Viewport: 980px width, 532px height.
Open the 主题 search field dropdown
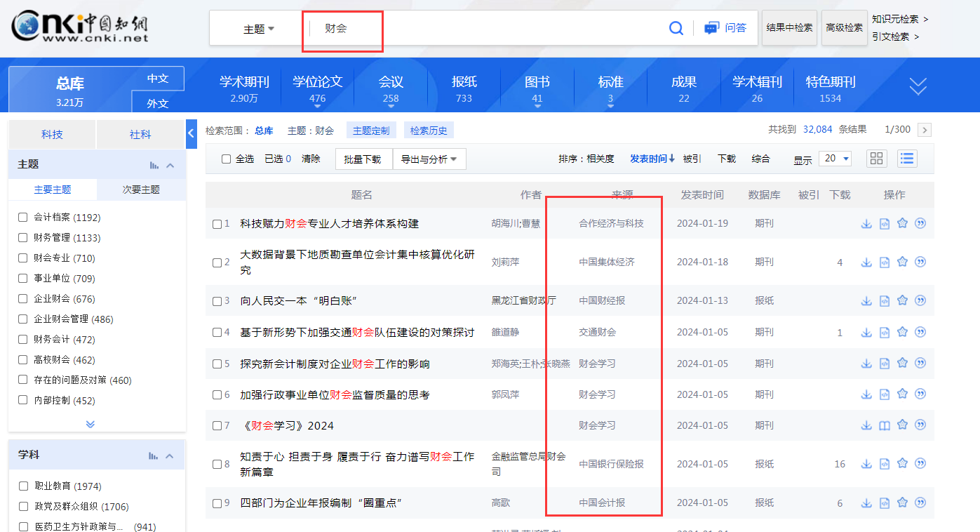[x=259, y=29]
